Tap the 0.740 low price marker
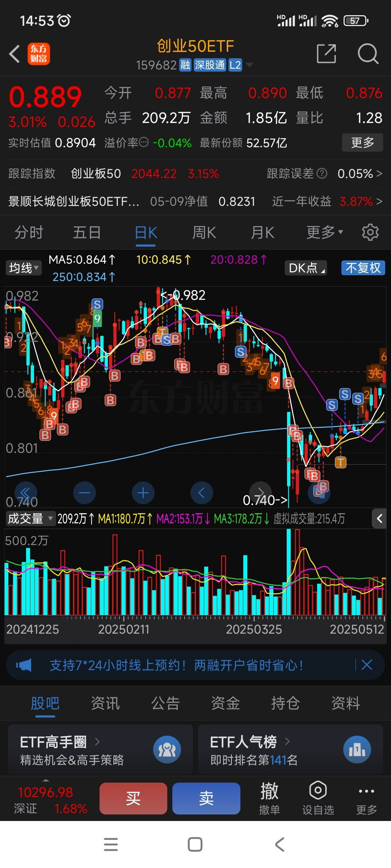Screen dimensions: 391x868 (265, 500)
